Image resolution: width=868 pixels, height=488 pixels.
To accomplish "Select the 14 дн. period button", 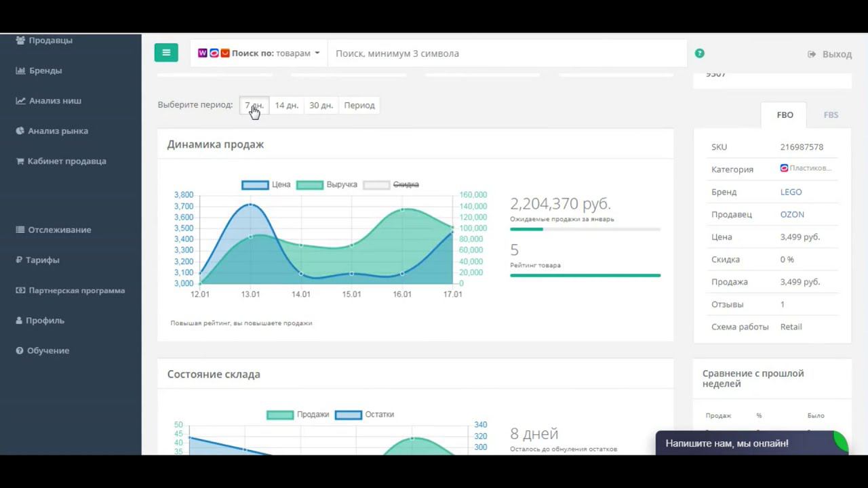I will point(286,105).
